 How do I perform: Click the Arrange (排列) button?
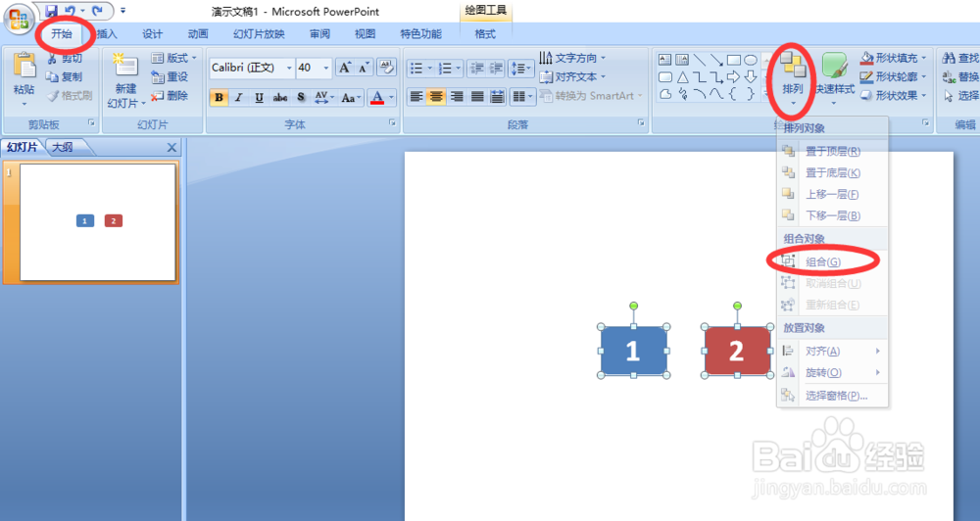pyautogui.click(x=793, y=78)
